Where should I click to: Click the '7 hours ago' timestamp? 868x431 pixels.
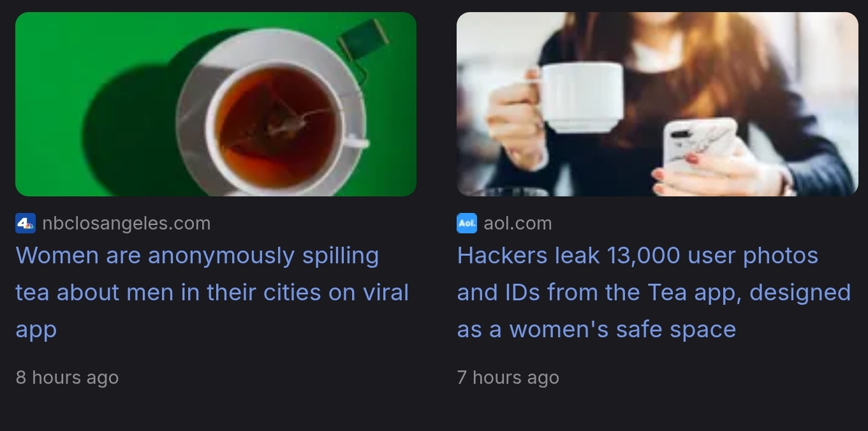point(508,377)
